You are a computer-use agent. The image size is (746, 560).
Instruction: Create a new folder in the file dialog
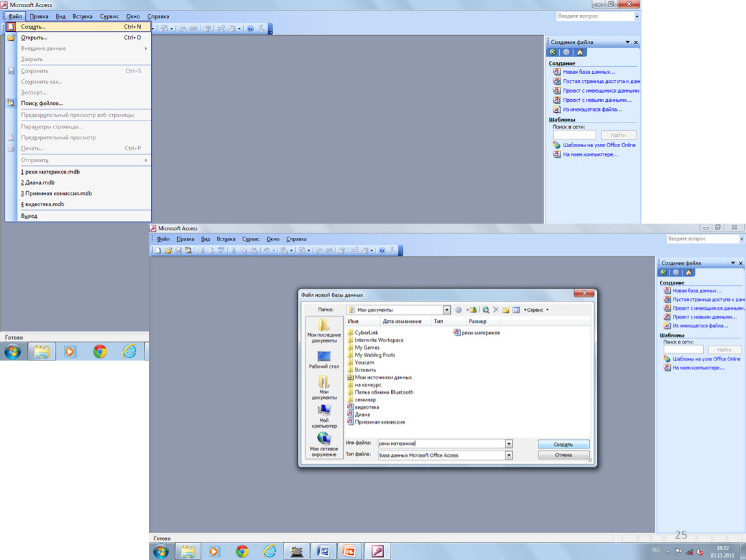[506, 310]
